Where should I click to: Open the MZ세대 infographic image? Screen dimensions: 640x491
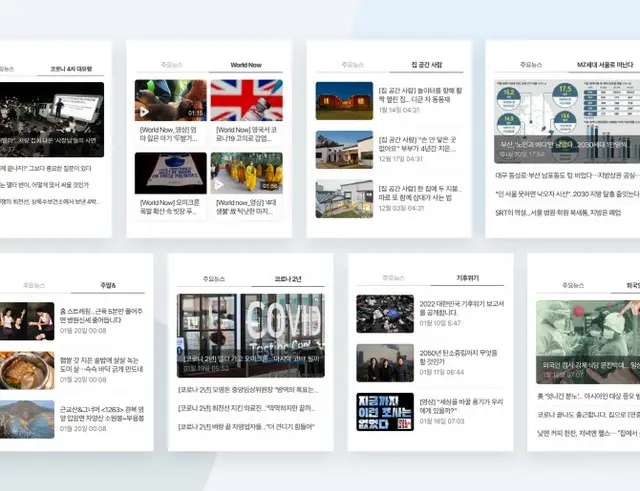coord(567,122)
